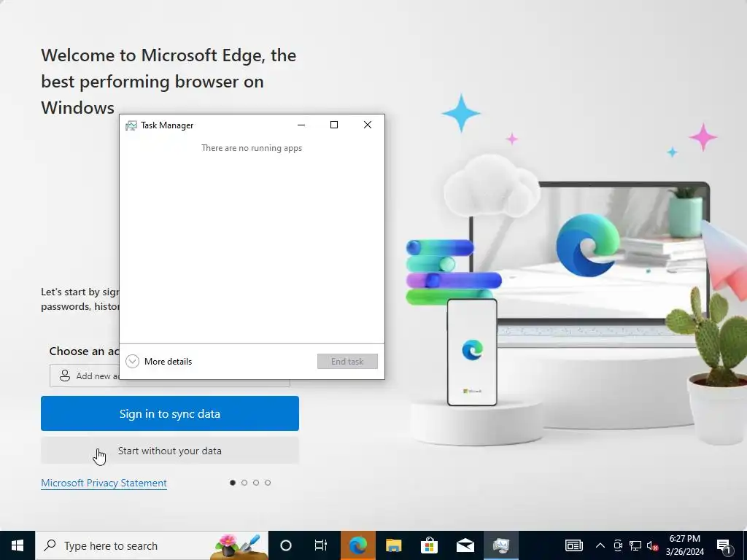Click the muted volume tray icon
The height and width of the screenshot is (560, 747).
(652, 545)
